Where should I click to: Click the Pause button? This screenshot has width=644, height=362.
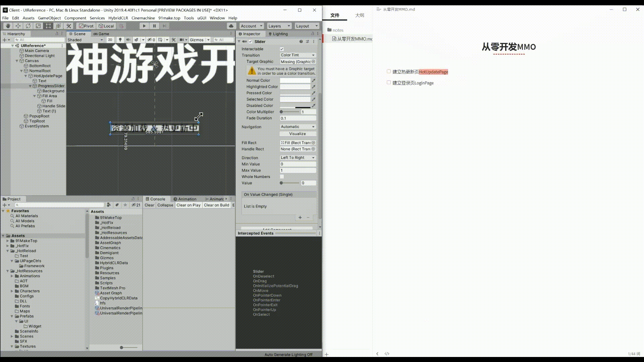[x=154, y=26]
